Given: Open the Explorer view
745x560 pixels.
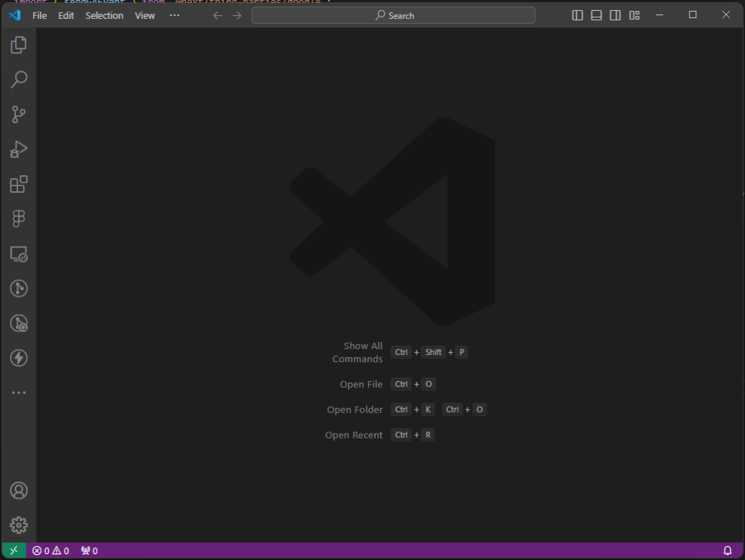Looking at the screenshot, I should click(18, 45).
